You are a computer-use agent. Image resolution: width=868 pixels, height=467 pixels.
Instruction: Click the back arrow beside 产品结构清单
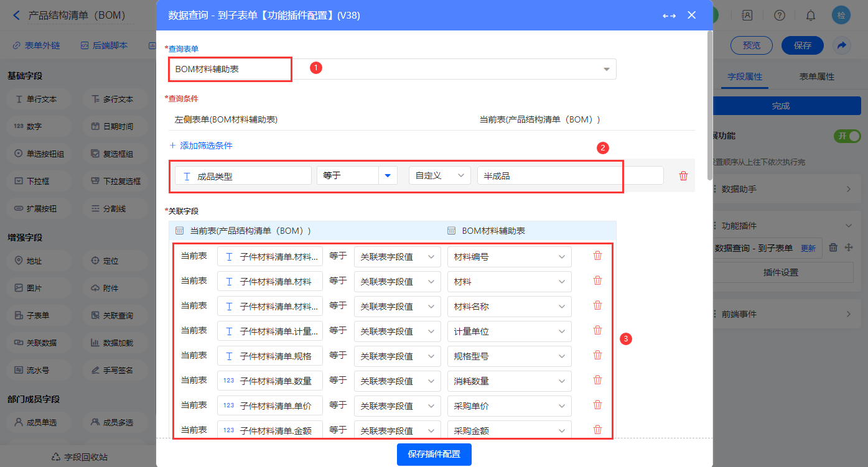tap(16, 15)
